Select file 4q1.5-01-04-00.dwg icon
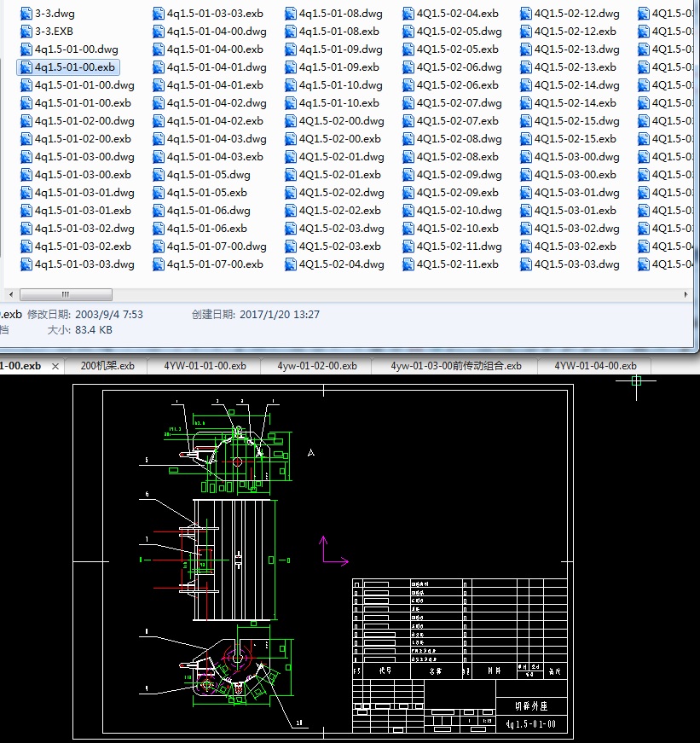This screenshot has width=700, height=743. [158, 32]
